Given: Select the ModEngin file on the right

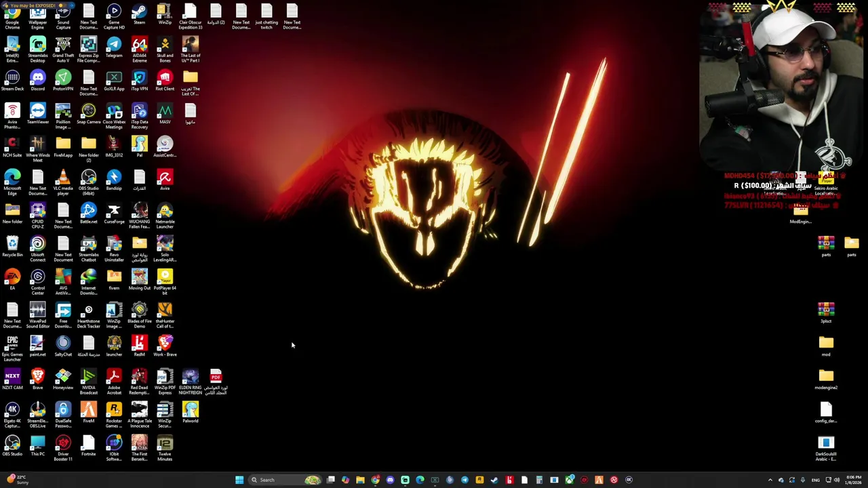Looking at the screenshot, I should (800, 213).
